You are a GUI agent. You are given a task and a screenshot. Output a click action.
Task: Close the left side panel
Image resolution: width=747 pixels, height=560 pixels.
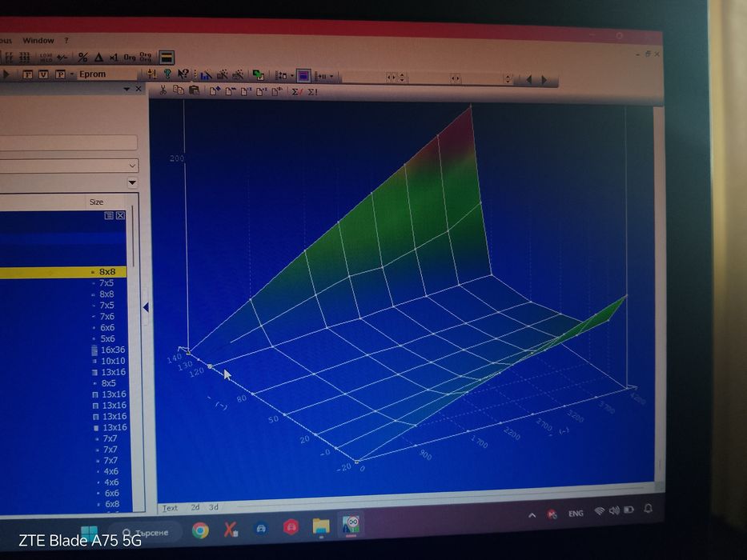click(139, 89)
